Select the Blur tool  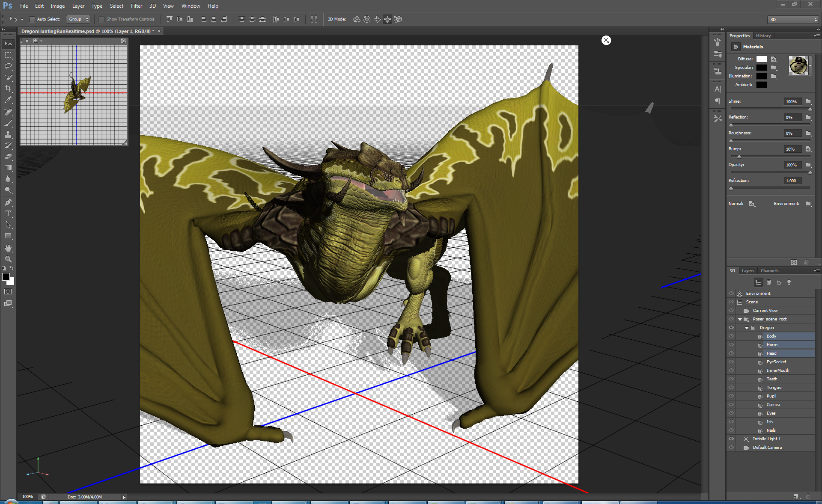[8, 179]
